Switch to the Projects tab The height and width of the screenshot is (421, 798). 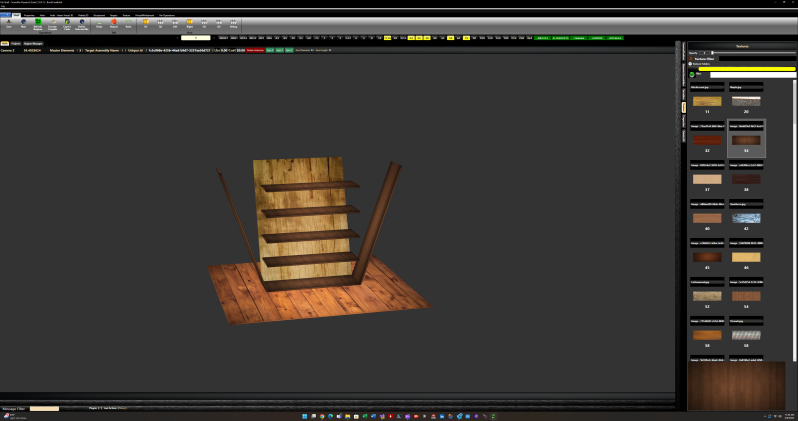pyautogui.click(x=15, y=44)
